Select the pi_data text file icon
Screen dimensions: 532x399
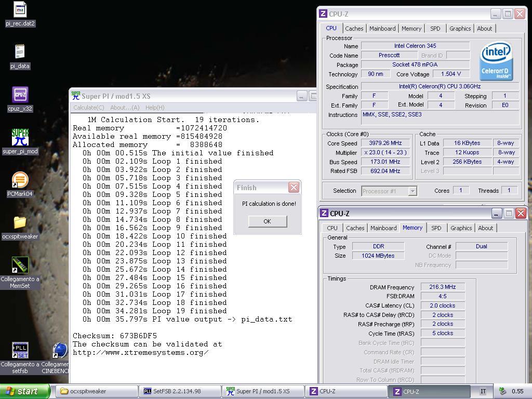20,52
